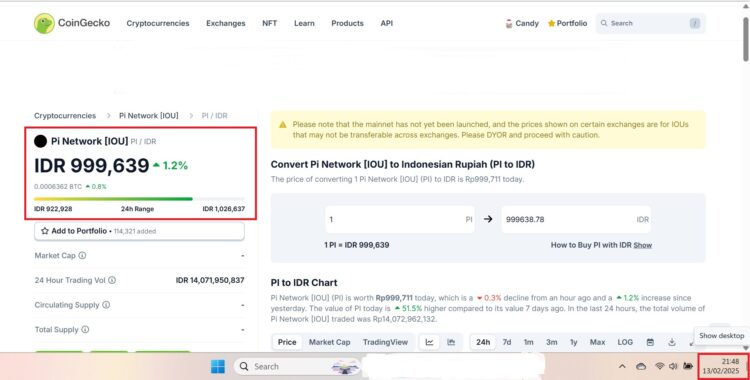Screen dimensions: 750x380
Task: Click the Windows Start button
Action: click(218, 367)
